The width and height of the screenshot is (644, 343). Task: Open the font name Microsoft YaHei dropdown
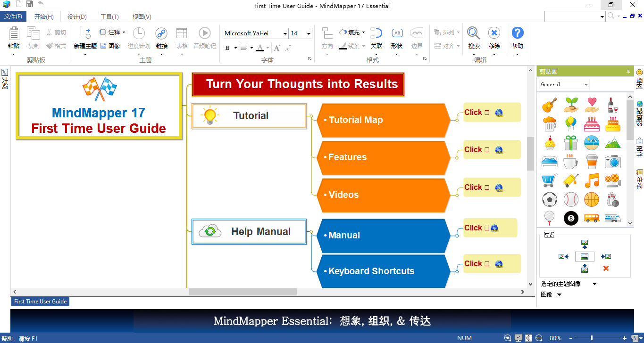tap(285, 33)
